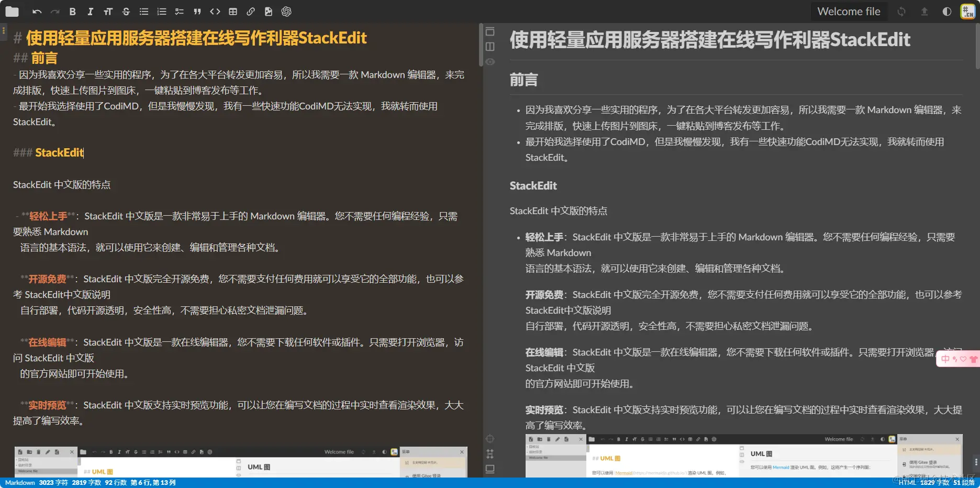Redo the last undone edit

[55, 12]
